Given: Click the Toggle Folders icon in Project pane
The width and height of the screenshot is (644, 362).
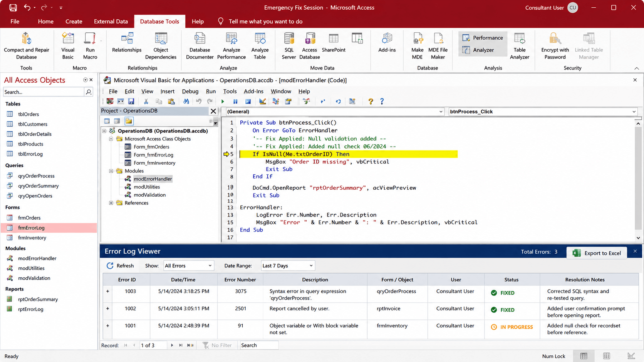Looking at the screenshot, I should click(x=129, y=121).
